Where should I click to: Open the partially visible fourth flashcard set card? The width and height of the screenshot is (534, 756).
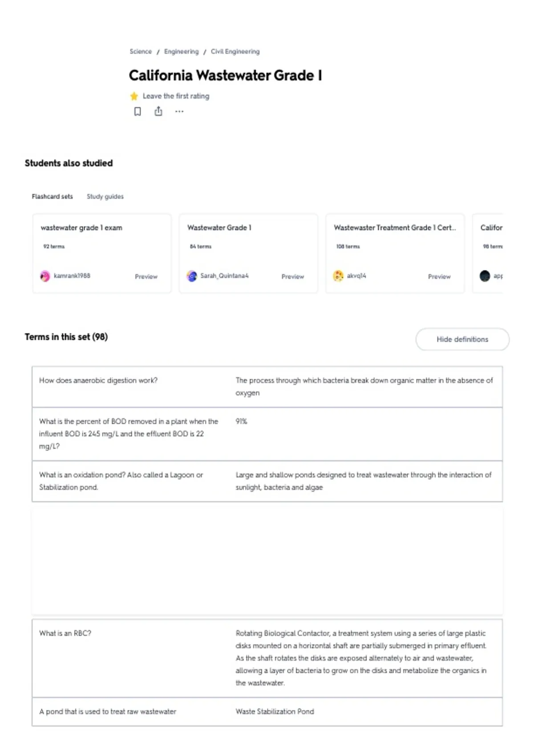pos(488,253)
